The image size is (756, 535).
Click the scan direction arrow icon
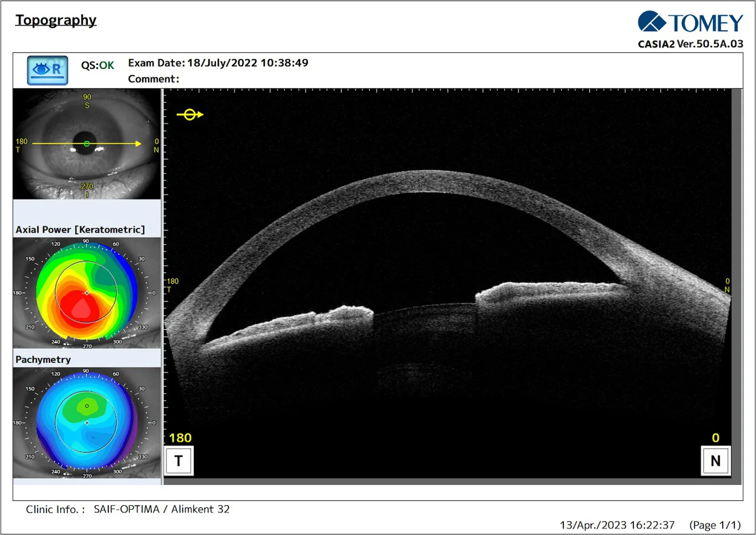coord(190,114)
